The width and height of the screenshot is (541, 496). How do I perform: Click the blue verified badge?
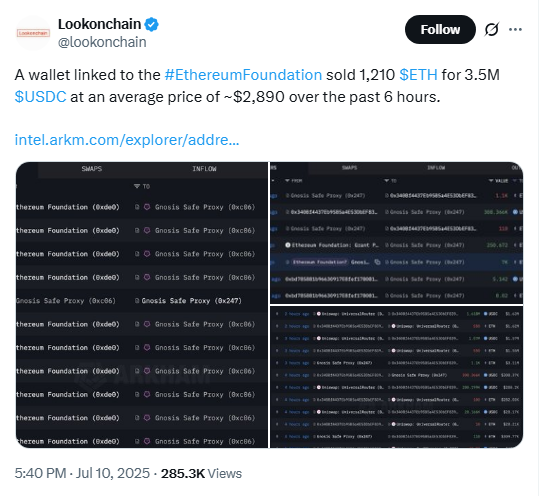[x=151, y=24]
